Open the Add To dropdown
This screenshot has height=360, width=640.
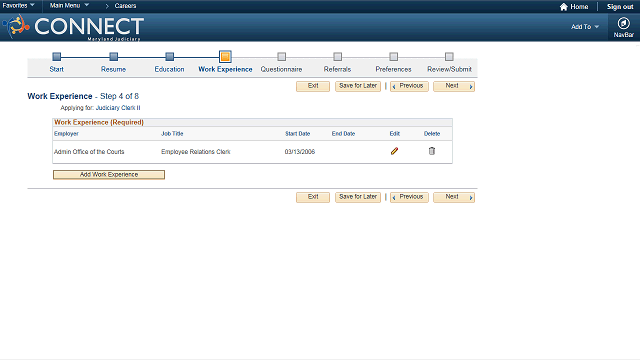point(585,27)
